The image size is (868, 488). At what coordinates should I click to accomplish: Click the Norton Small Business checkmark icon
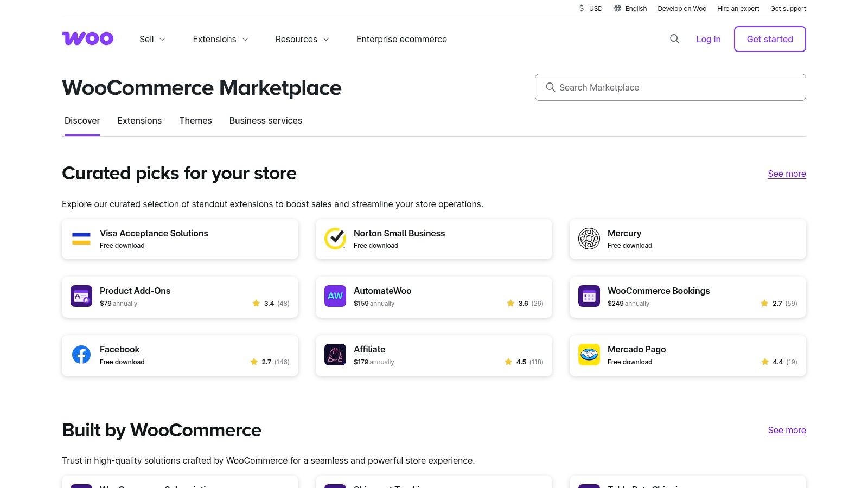tap(335, 239)
